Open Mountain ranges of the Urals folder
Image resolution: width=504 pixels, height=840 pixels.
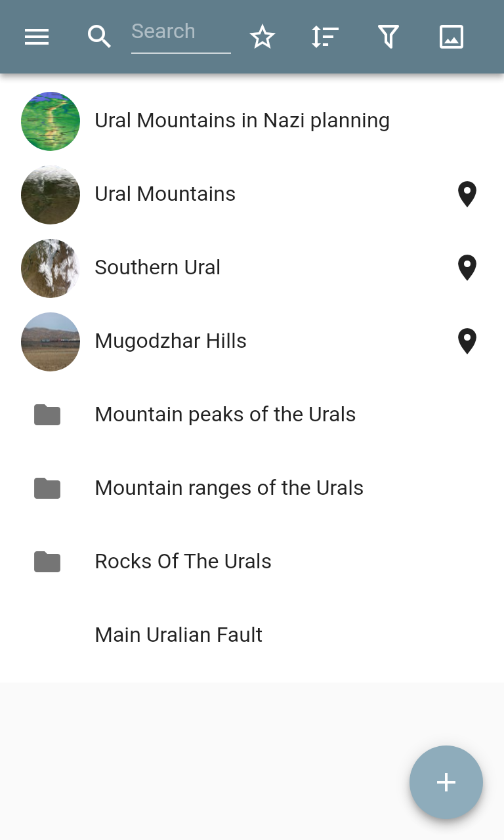point(229,488)
